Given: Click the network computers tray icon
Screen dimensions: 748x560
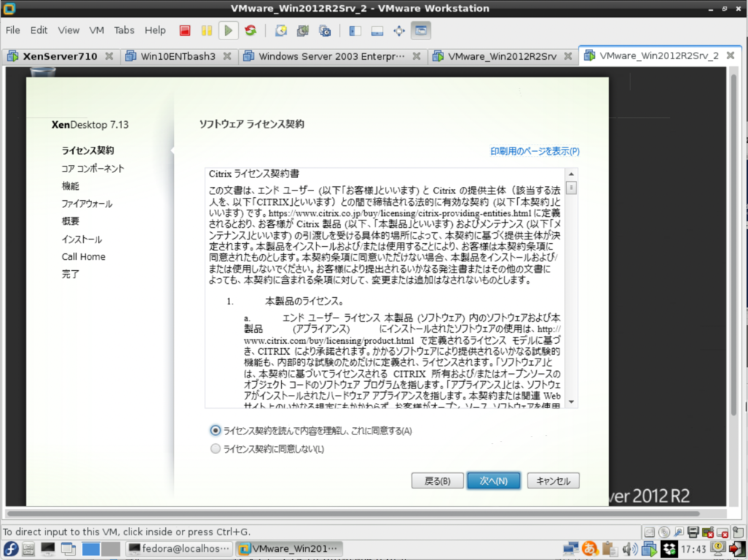Looking at the screenshot, I should [x=570, y=549].
